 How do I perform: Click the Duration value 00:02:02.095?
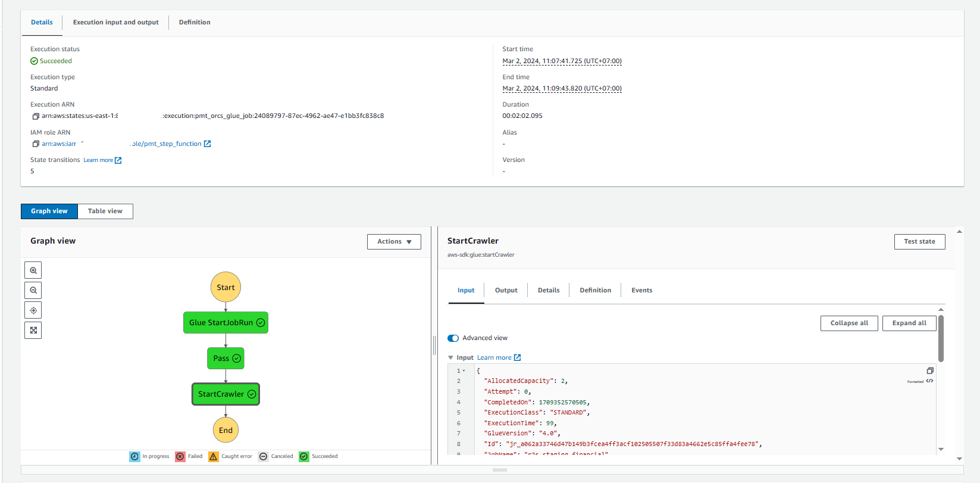(x=522, y=116)
